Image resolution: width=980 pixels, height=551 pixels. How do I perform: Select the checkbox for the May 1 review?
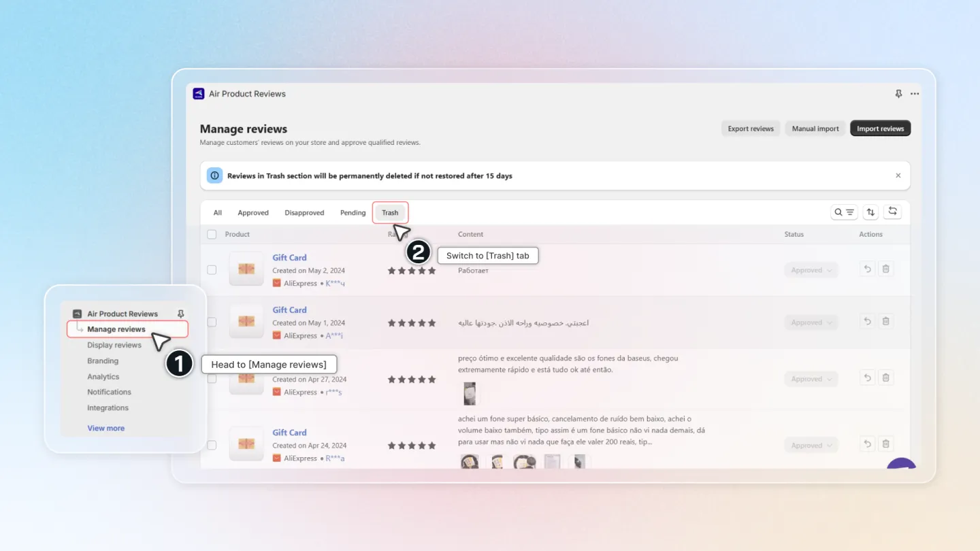pyautogui.click(x=212, y=322)
